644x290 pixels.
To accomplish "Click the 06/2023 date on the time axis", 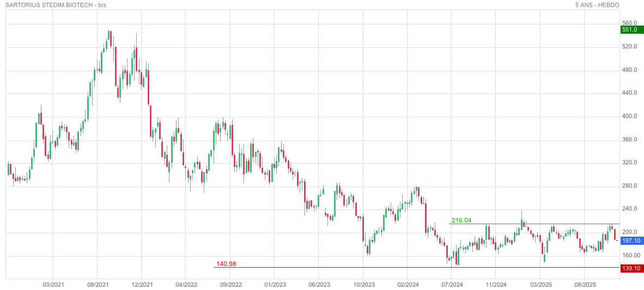I will pyautogui.click(x=319, y=285).
